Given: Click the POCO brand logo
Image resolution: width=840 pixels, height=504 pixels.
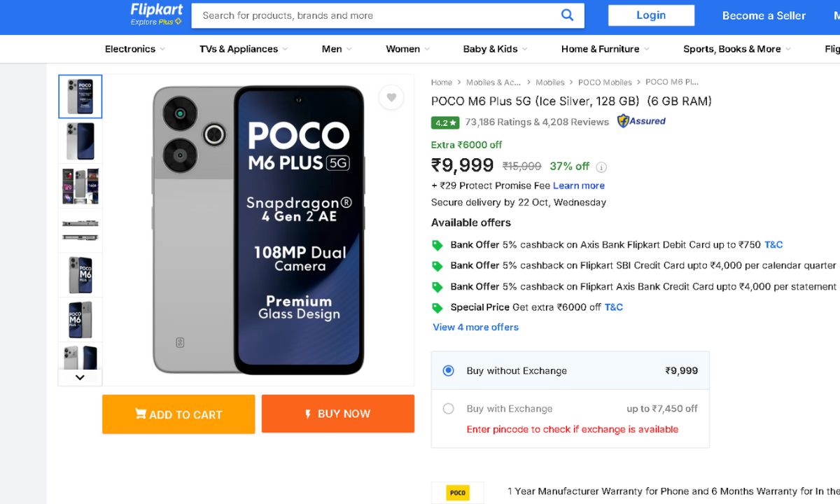Looking at the screenshot, I should coord(458,493).
